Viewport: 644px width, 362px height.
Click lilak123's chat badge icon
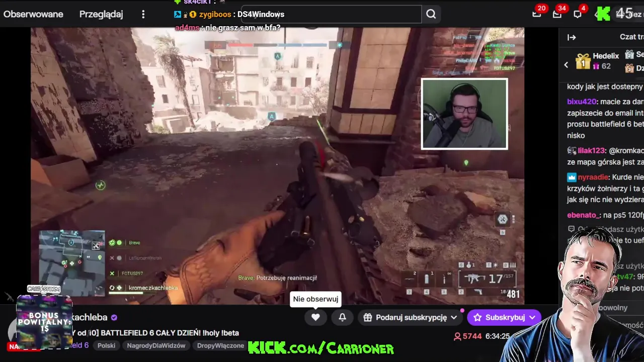coord(572,150)
